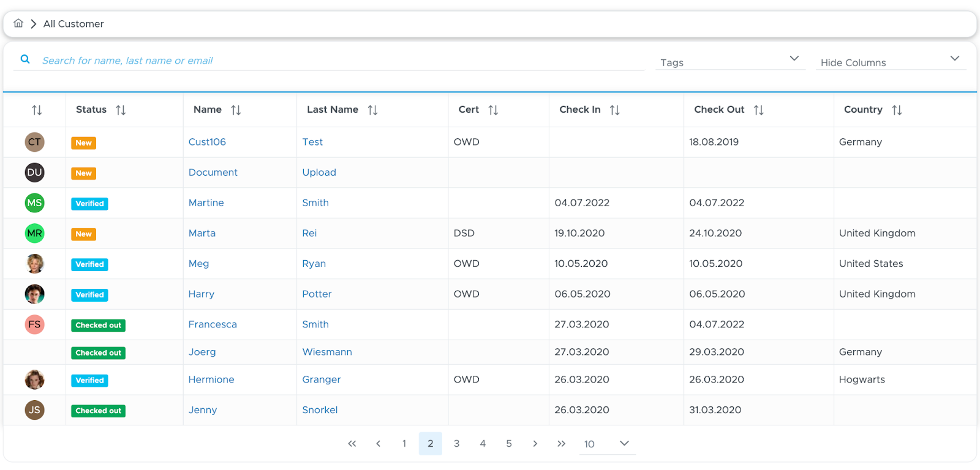
Task: Click the All Customer breadcrumb text
Action: point(73,24)
